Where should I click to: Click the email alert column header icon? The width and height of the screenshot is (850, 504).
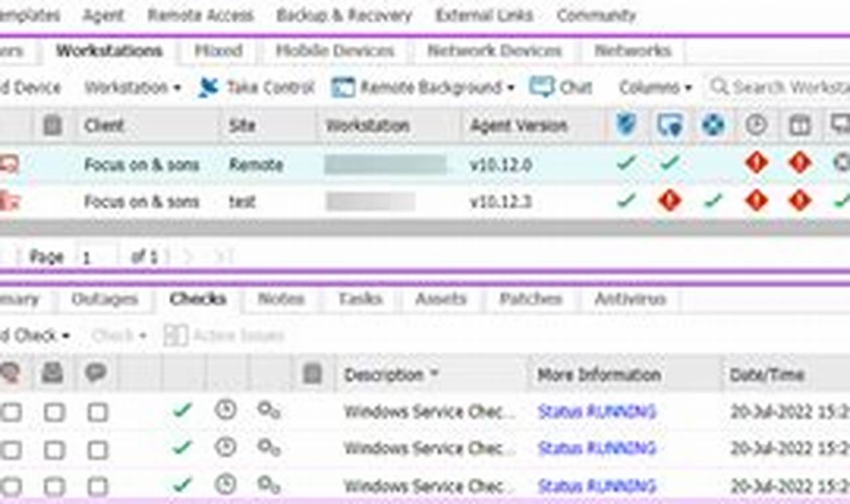[x=52, y=374]
